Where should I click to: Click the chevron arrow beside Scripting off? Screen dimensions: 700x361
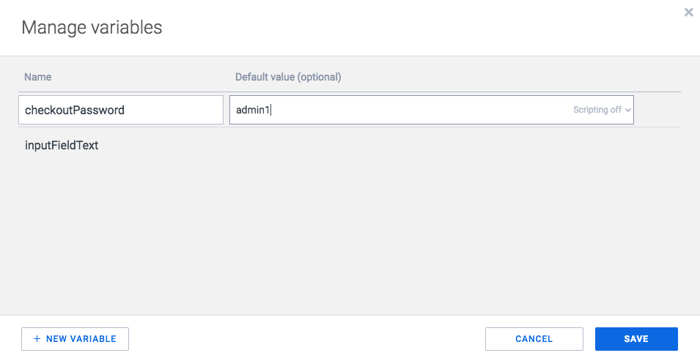pos(628,110)
